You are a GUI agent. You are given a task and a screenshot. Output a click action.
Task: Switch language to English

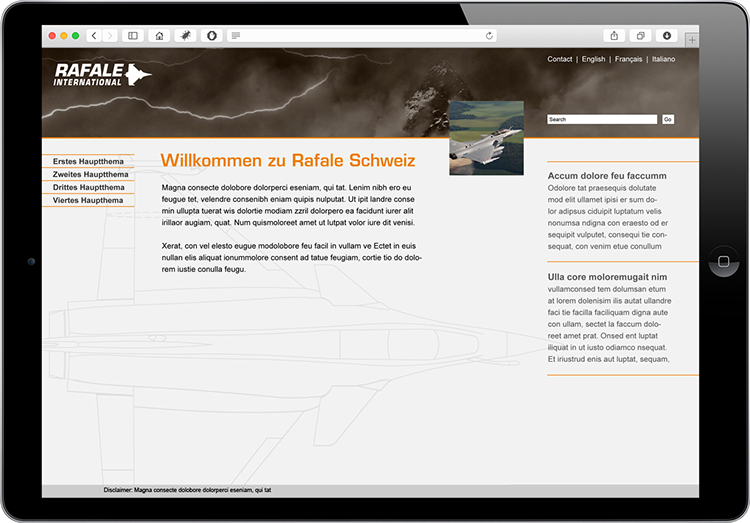[594, 59]
